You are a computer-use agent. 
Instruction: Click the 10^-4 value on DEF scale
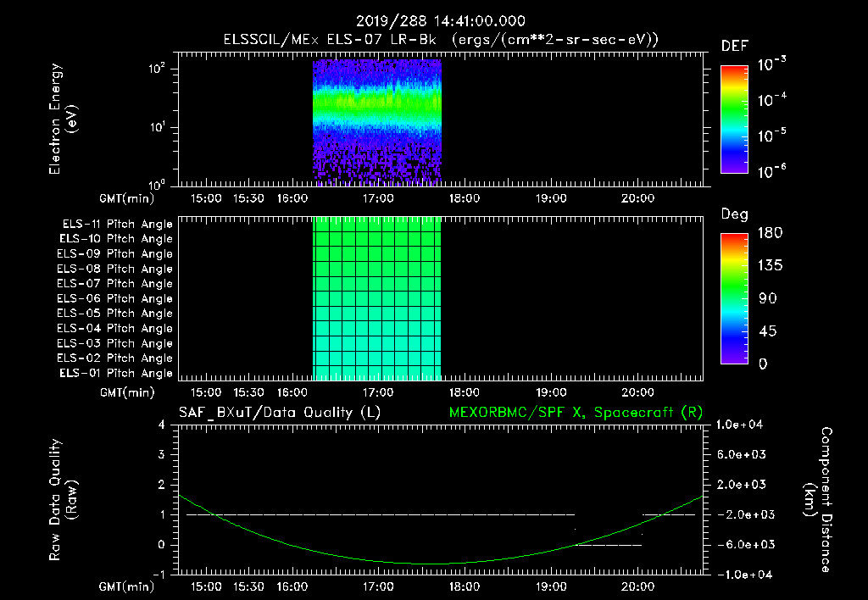tap(771, 100)
